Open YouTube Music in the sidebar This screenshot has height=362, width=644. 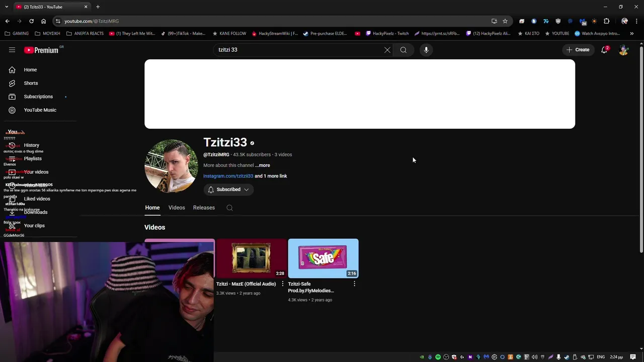[40, 110]
